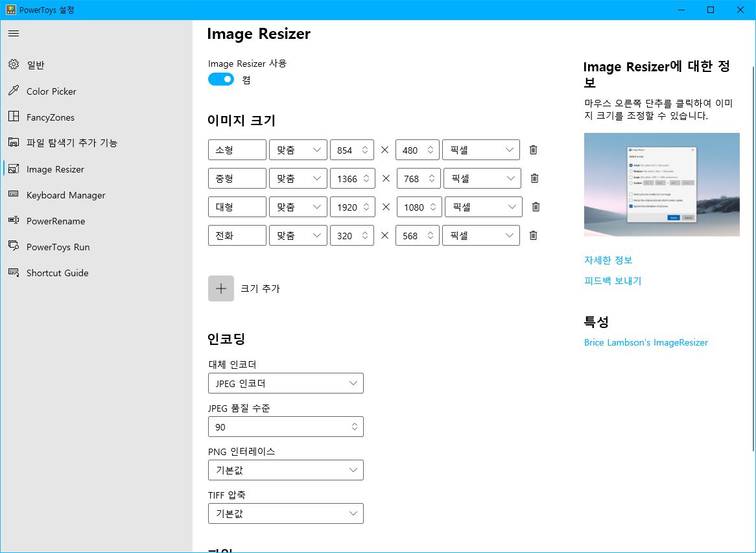Click the PowerToys title bar app icon
This screenshot has width=756, height=553.
[11, 10]
